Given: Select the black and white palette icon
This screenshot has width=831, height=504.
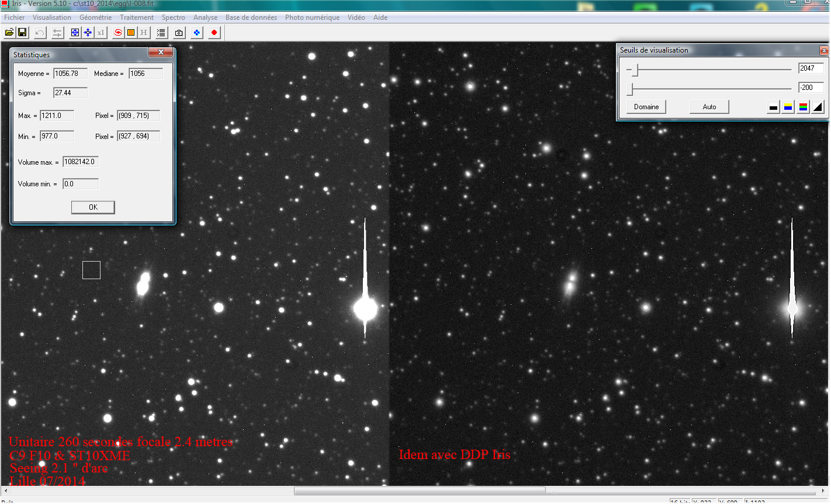Looking at the screenshot, I should 773,107.
